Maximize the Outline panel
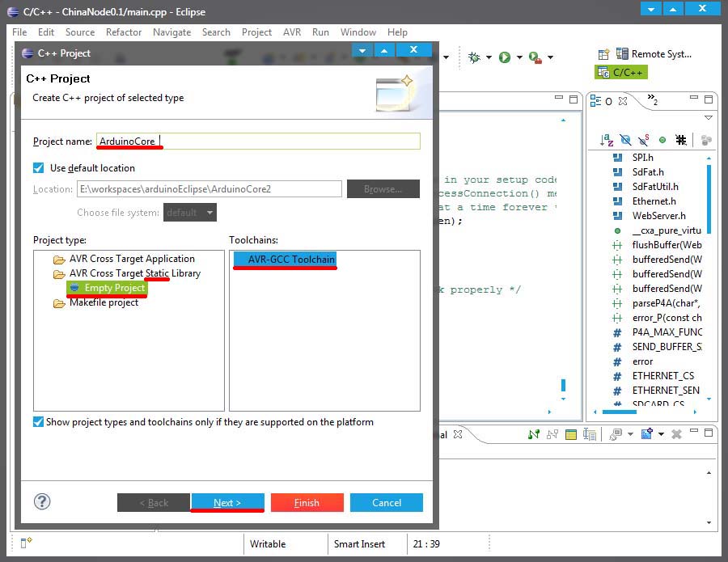This screenshot has height=562, width=728. (x=709, y=99)
